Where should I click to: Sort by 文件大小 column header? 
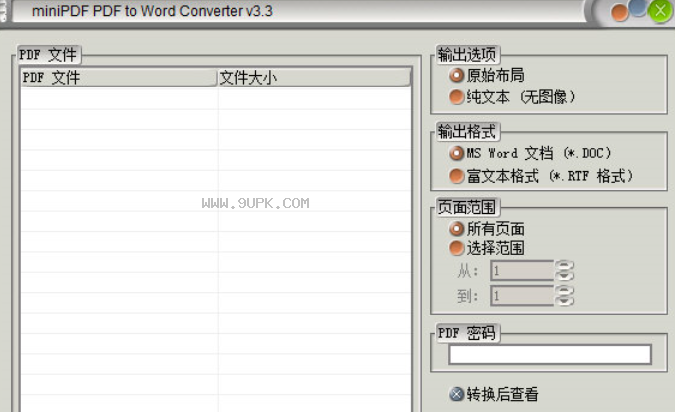pos(314,78)
